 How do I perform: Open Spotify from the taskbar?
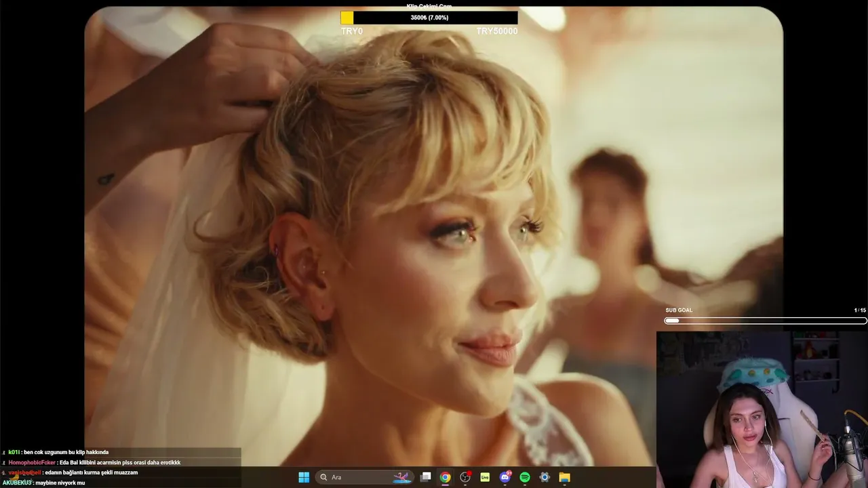tap(525, 477)
